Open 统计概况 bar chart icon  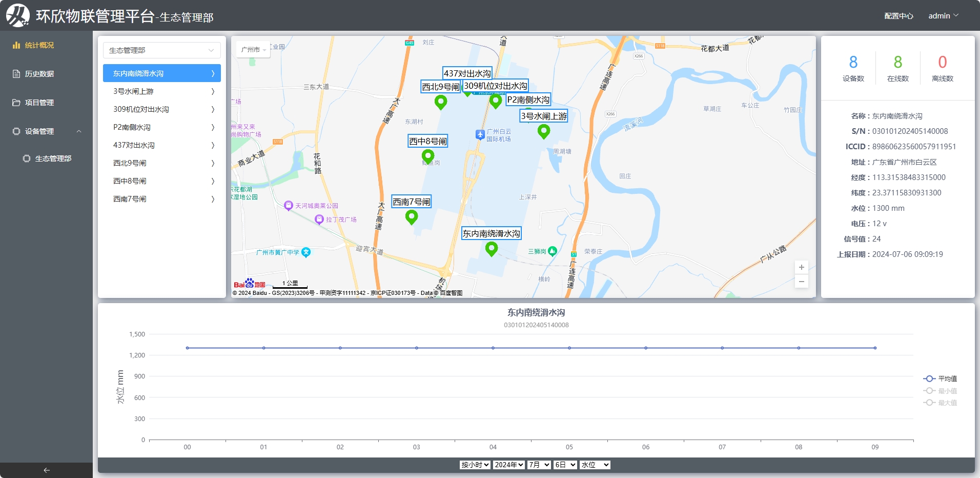(16, 45)
